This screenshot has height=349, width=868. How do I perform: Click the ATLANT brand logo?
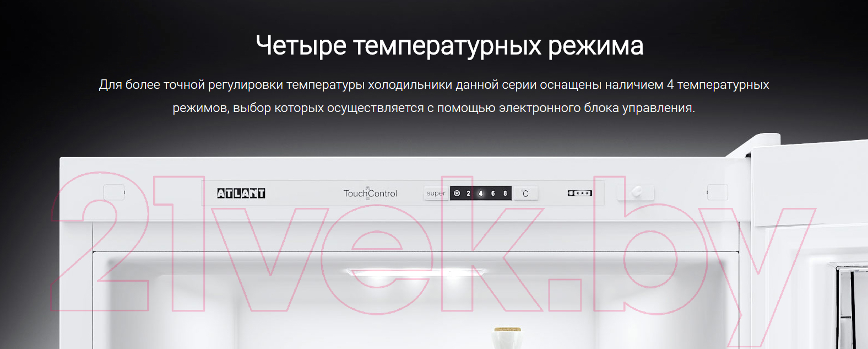[x=241, y=193]
